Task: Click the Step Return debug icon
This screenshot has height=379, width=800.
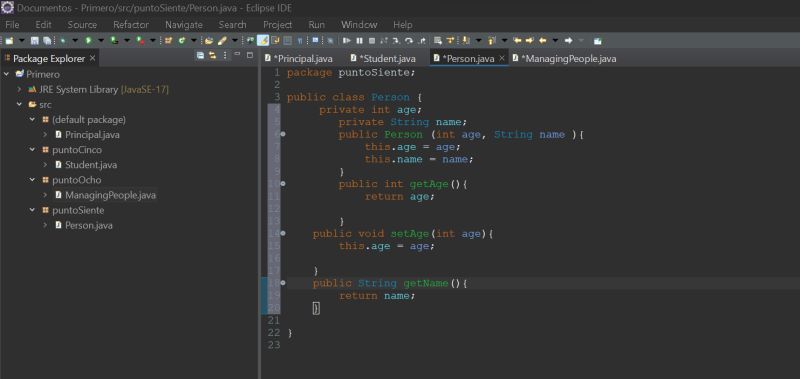Action: [x=422, y=40]
